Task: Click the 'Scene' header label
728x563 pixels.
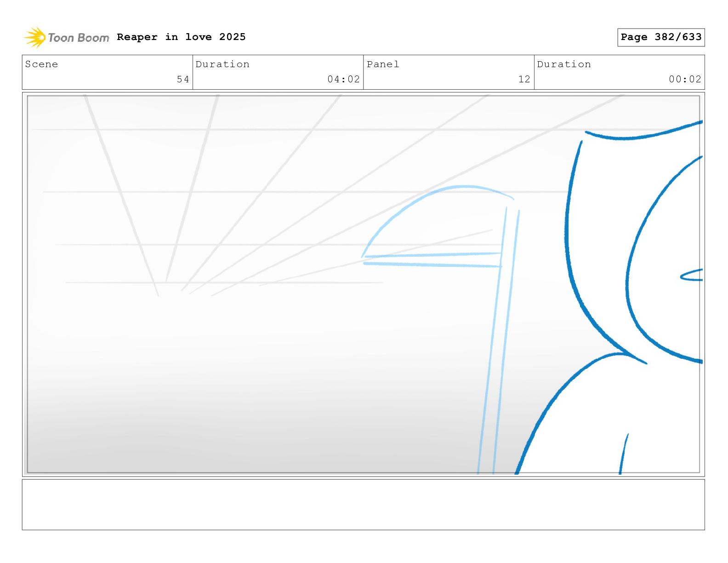Action: pos(41,64)
